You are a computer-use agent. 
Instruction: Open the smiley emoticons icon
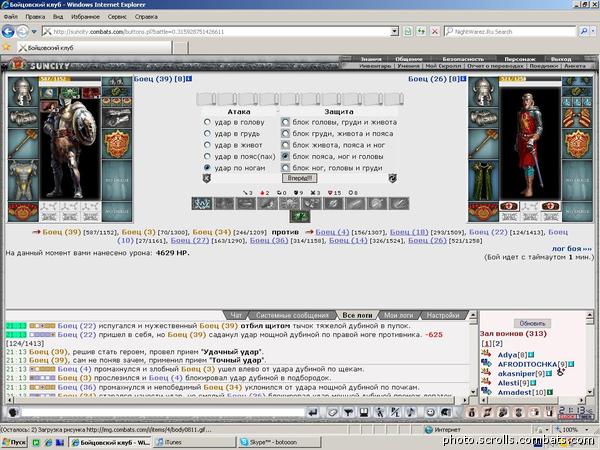(431, 412)
